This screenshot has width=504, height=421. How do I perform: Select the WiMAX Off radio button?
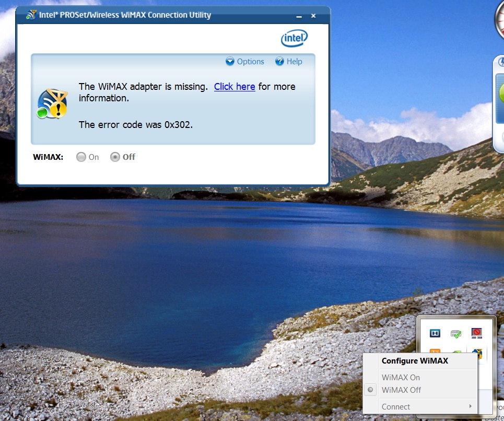pos(115,157)
